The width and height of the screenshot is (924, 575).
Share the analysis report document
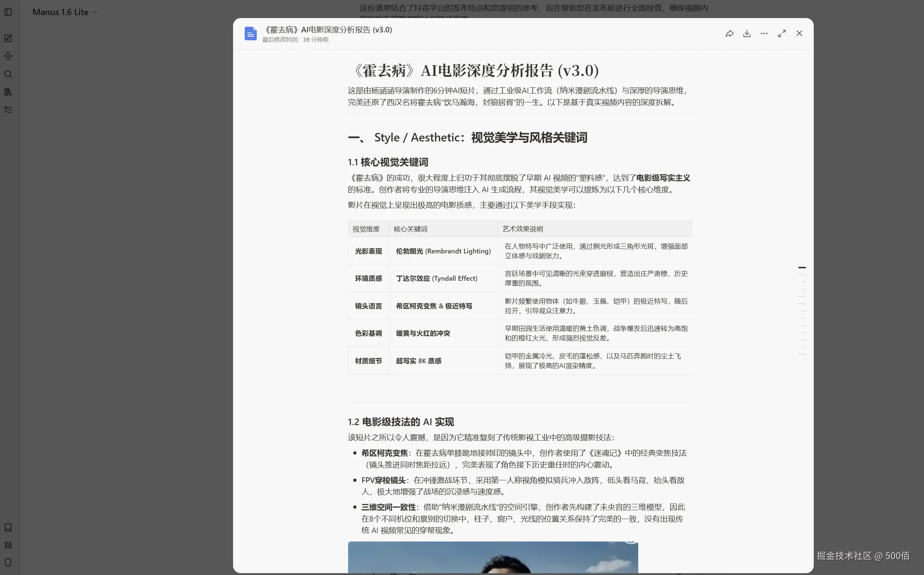pos(730,34)
